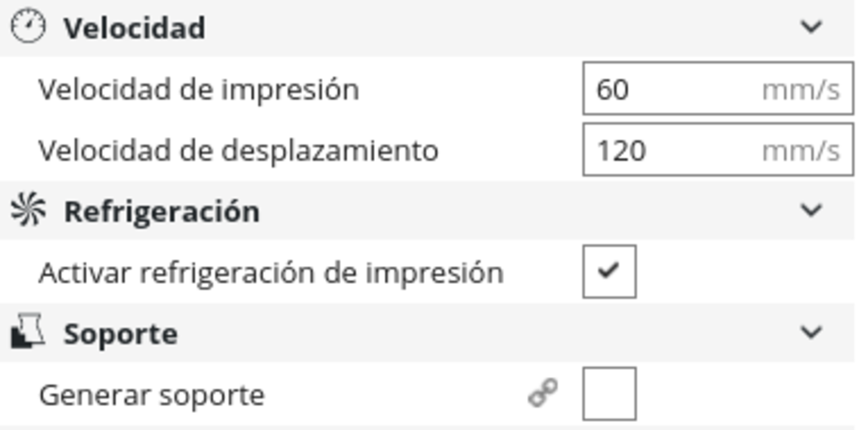Focus the print speed field showing 60
The image size is (868, 430).
(x=664, y=90)
